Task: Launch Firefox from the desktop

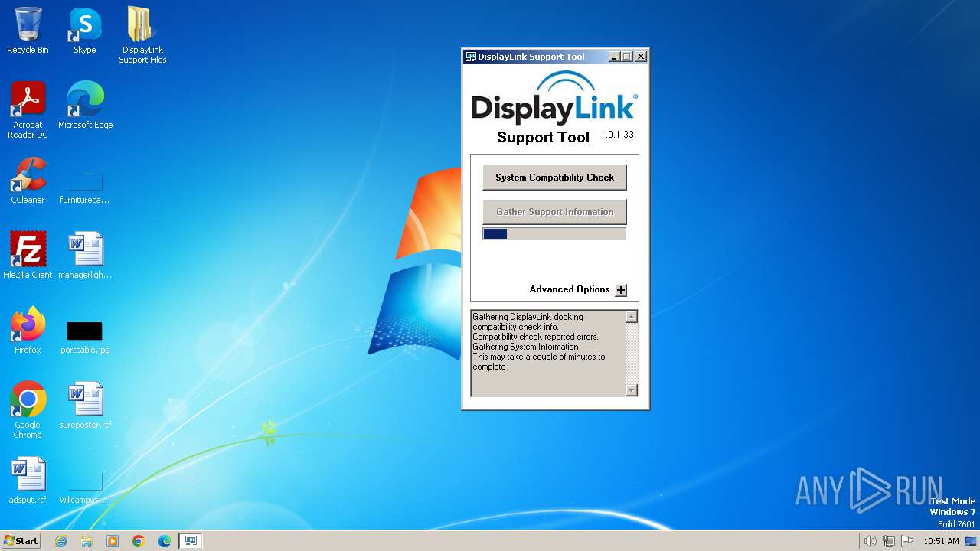Action: 28,331
